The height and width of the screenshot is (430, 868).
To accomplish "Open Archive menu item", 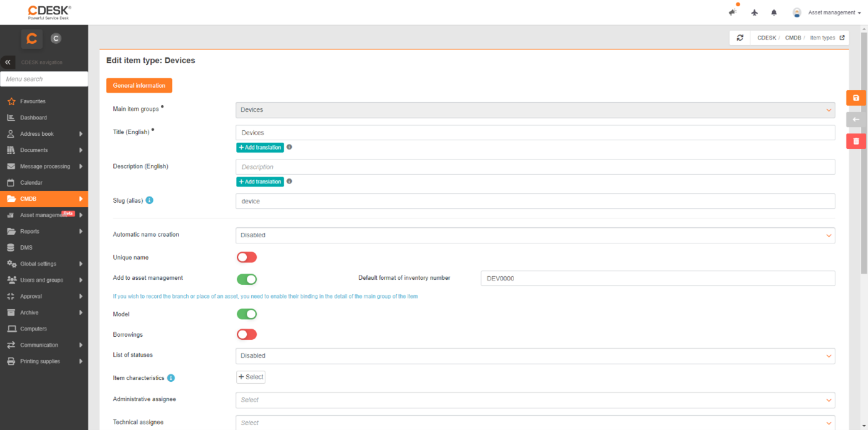I will tap(44, 313).
